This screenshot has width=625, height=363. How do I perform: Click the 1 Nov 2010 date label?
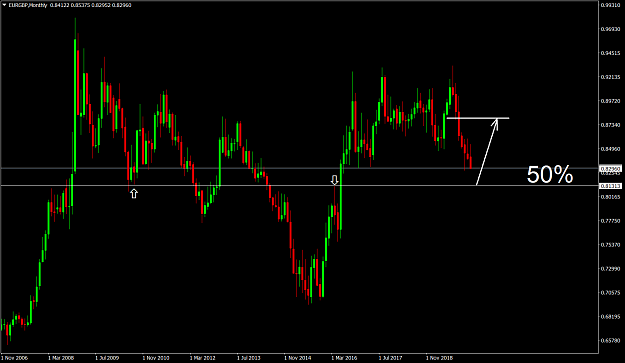click(156, 358)
